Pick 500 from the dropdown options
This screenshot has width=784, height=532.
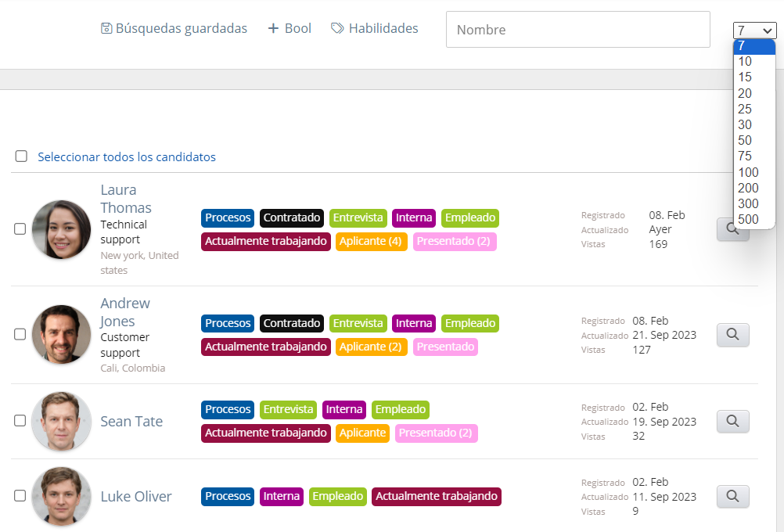tap(748, 219)
